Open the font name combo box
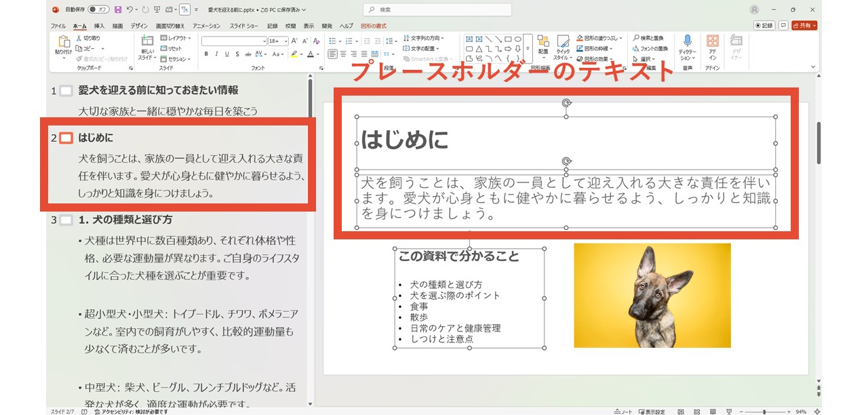The width and height of the screenshot is (868, 415). 234,41
